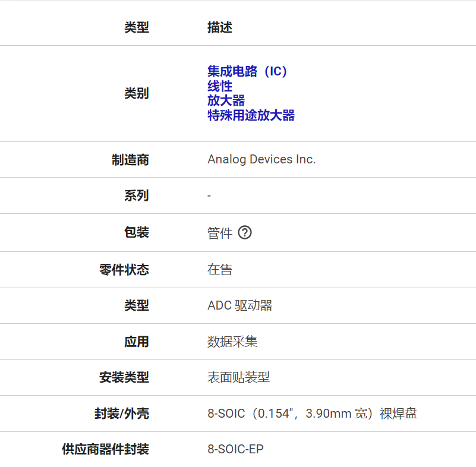Viewport: 476px width, 467px height.
Task: Select the Analog Devices Inc. manufacturer value
Action: [261, 159]
